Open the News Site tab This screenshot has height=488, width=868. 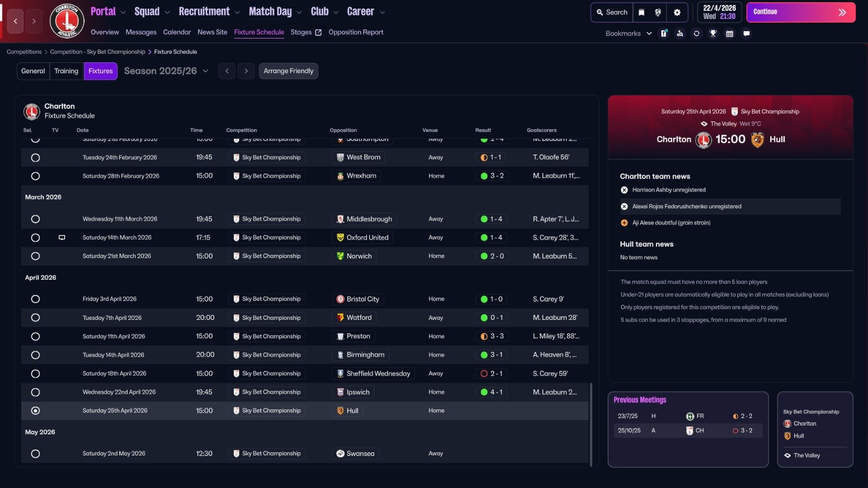pos(212,33)
